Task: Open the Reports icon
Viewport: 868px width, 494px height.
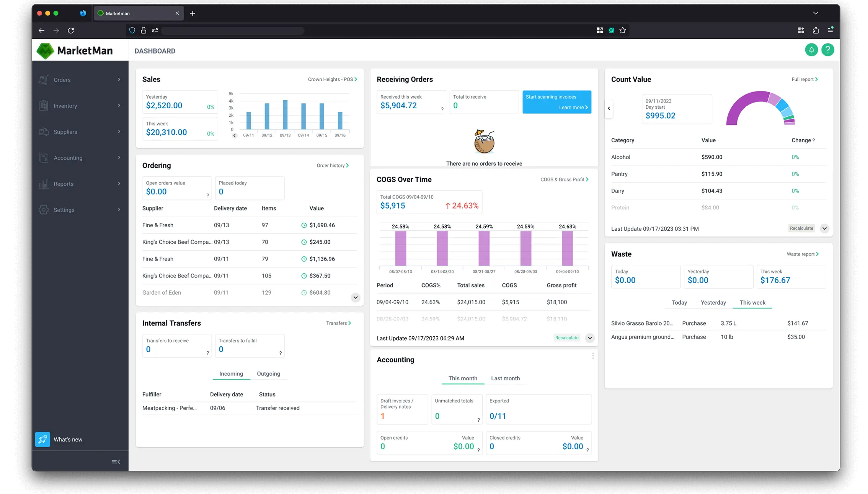Action: click(44, 184)
